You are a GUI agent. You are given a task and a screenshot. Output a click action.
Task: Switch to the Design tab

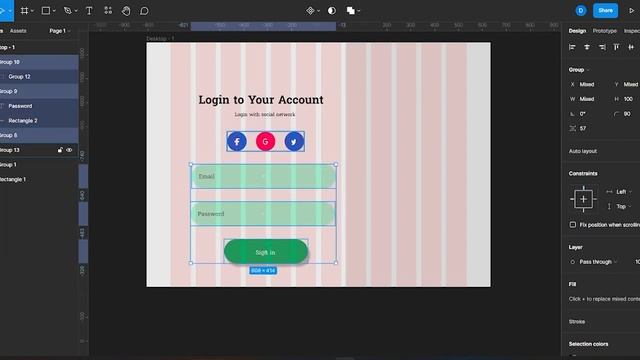[x=577, y=31]
